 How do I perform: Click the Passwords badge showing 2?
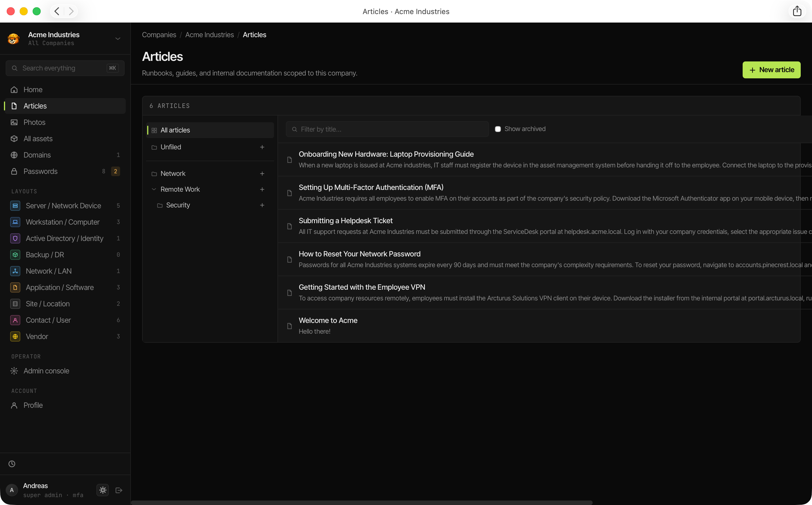click(x=116, y=171)
